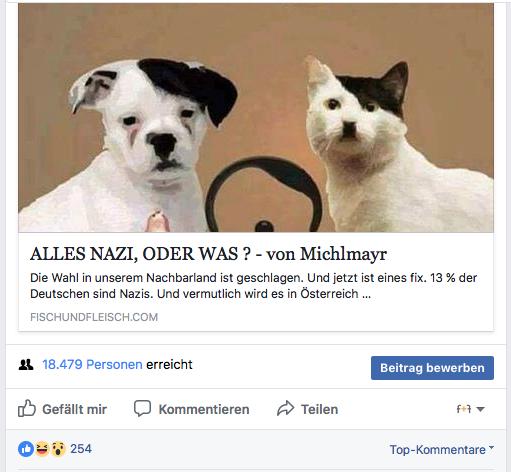Click the blue like reaction icon

[x=26, y=449]
